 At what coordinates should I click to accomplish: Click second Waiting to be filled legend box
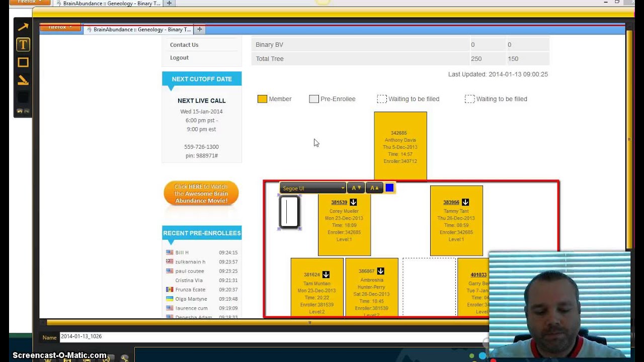pyautogui.click(x=469, y=99)
